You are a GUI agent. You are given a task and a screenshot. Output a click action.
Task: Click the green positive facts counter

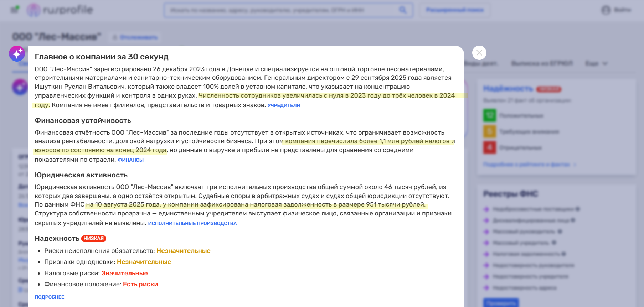point(489,115)
